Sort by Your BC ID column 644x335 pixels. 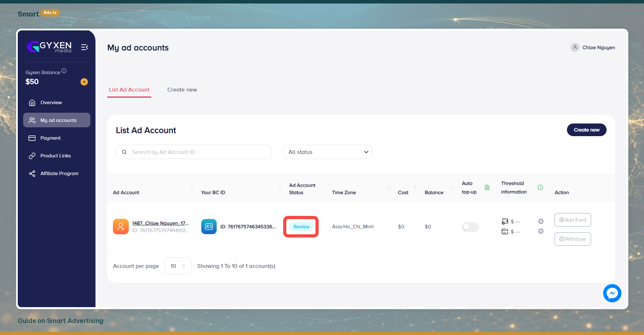coord(280,187)
